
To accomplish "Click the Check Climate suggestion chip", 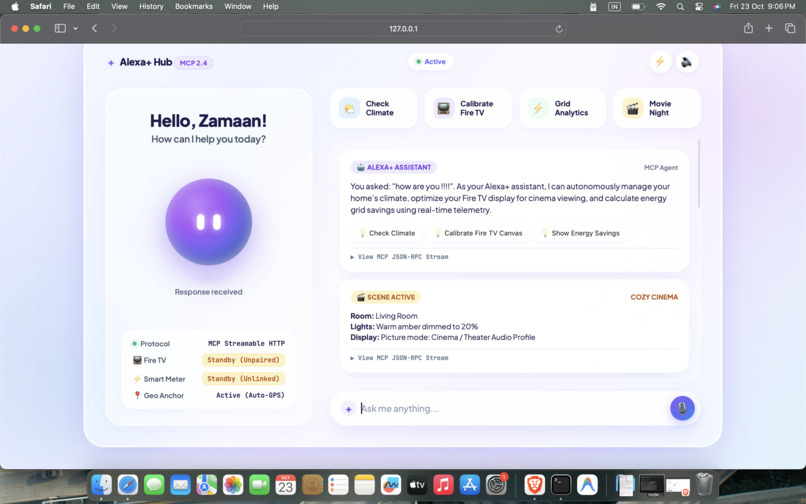I will [387, 233].
